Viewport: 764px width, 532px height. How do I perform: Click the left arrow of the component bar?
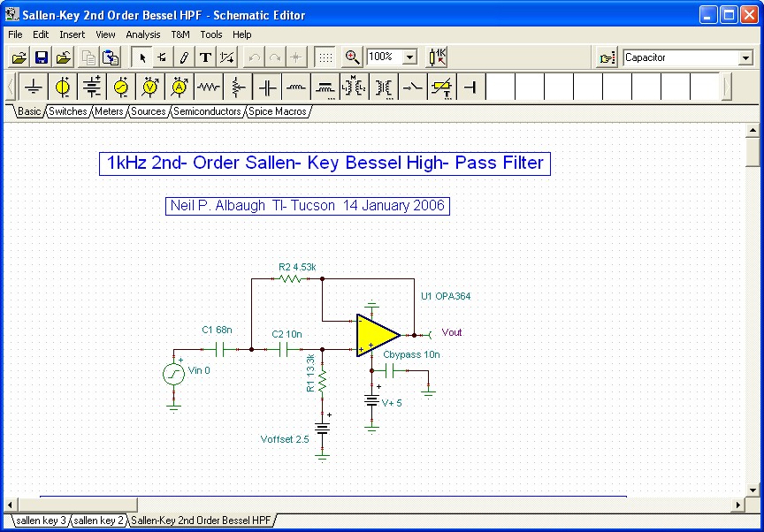pos(11,87)
